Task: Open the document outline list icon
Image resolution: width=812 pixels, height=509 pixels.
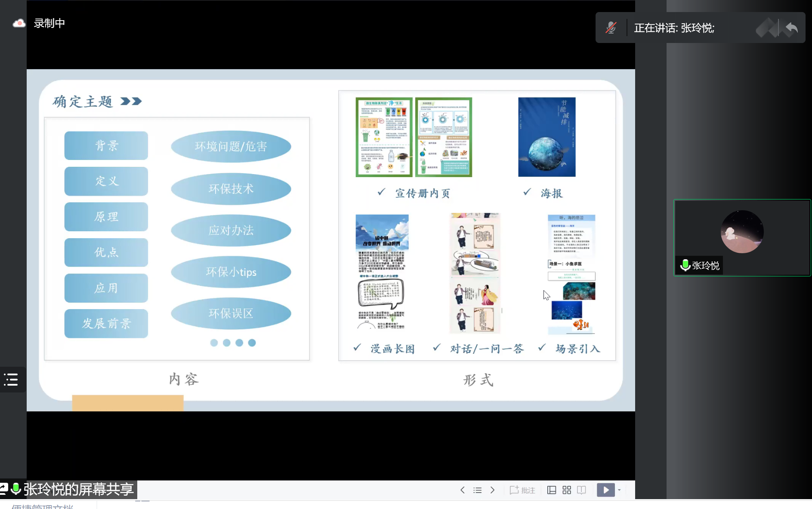Action: point(478,490)
